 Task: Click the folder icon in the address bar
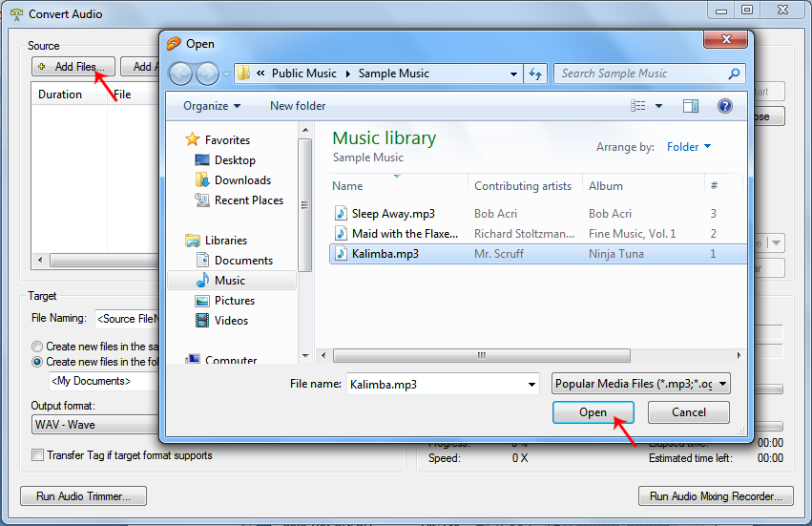pos(243,74)
